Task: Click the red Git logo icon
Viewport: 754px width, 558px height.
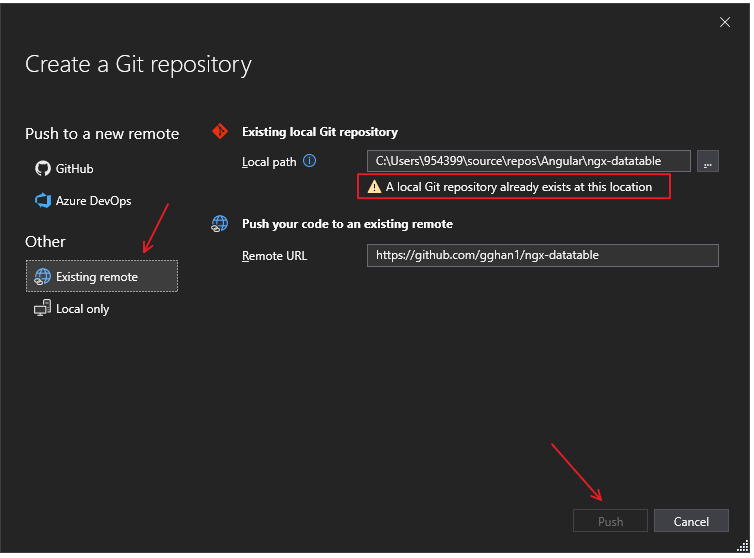Action: tap(220, 131)
